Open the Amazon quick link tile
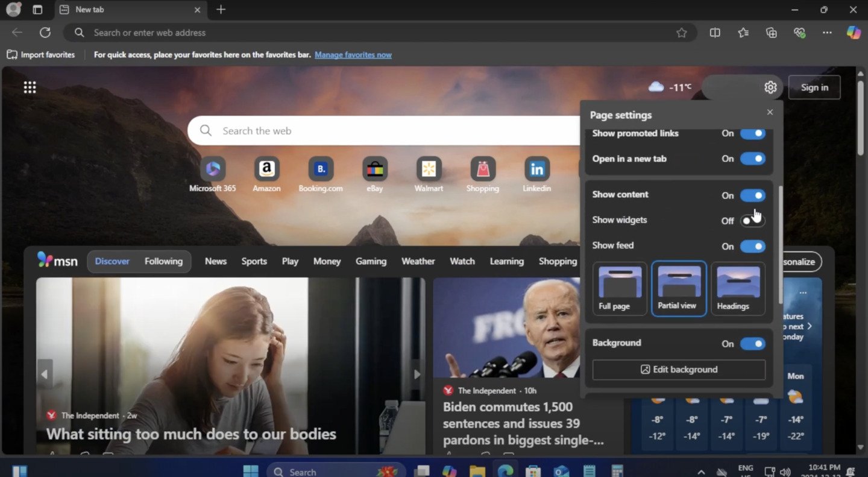The width and height of the screenshot is (868, 477). (x=266, y=169)
